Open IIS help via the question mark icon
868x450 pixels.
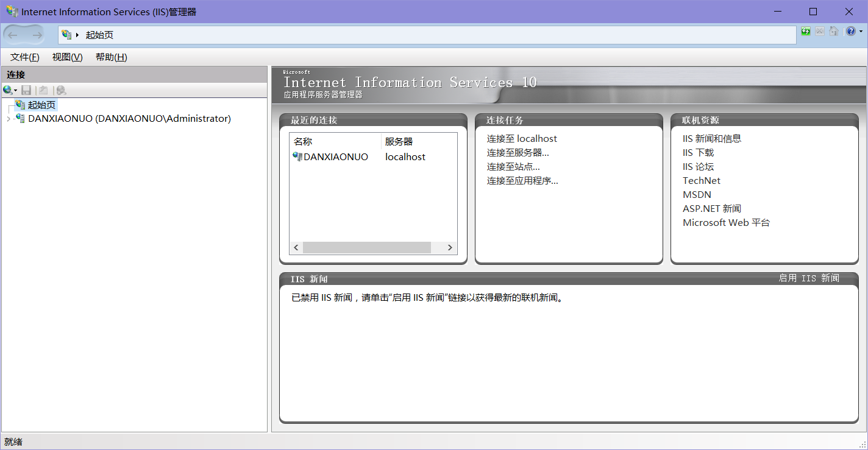851,30
